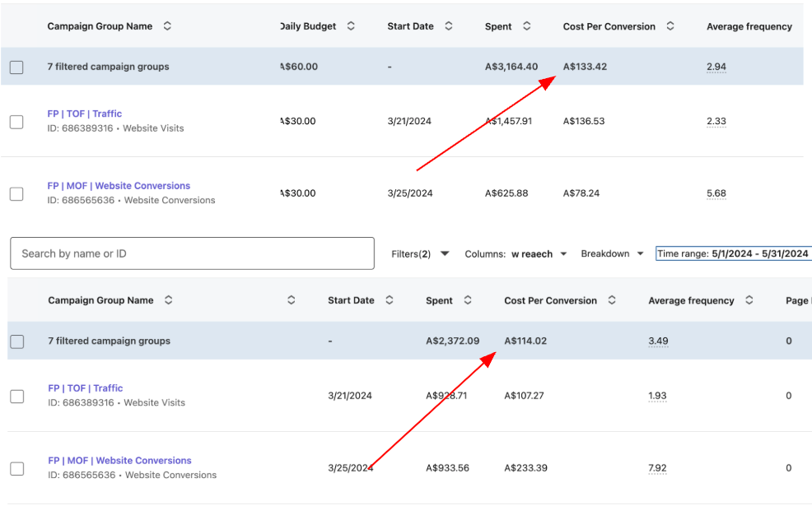Click the Search by name or ID field
This screenshot has height=506, width=812.
(192, 253)
